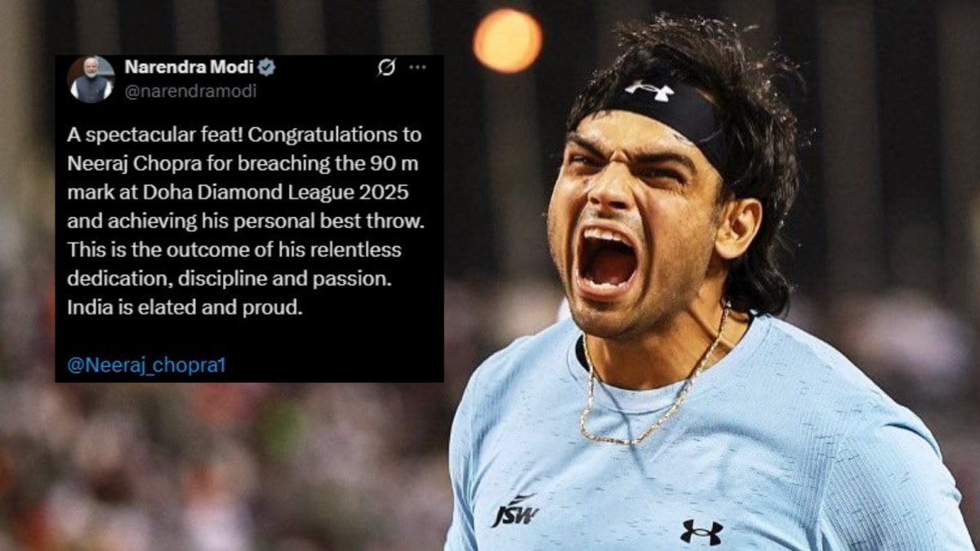Open the @Neeraj_chopra1 mention link

point(145,365)
